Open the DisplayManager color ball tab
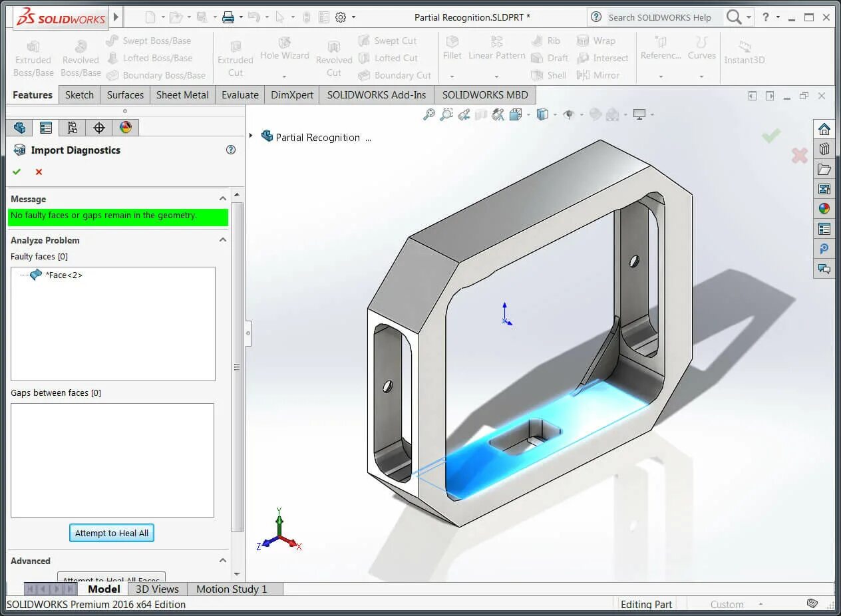The height and width of the screenshot is (616, 841). 126,127
